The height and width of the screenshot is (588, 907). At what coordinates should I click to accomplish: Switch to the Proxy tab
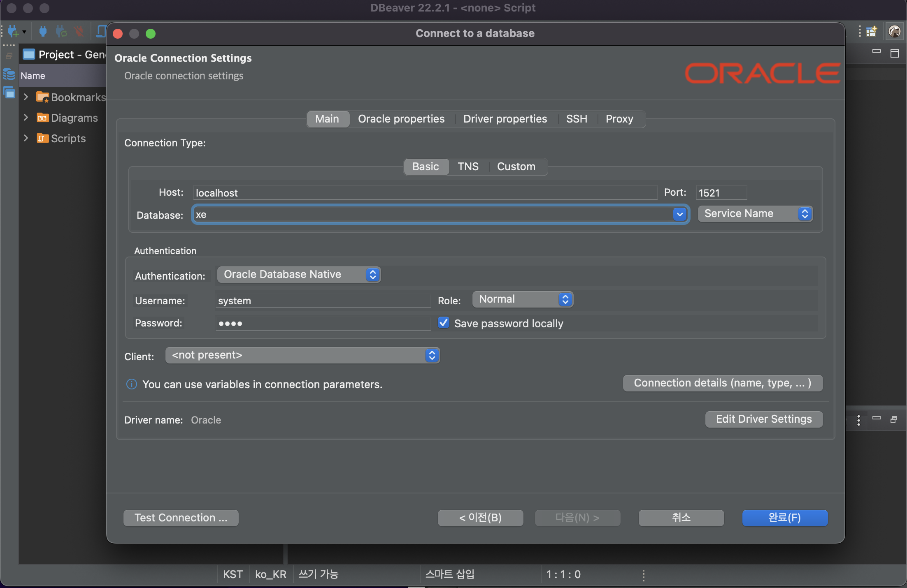pos(619,119)
